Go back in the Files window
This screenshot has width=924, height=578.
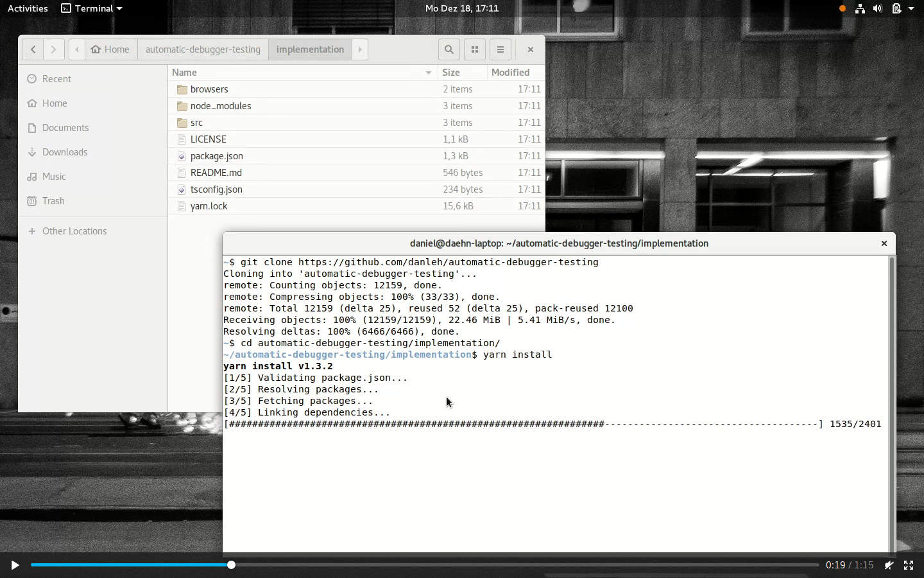[x=33, y=49]
